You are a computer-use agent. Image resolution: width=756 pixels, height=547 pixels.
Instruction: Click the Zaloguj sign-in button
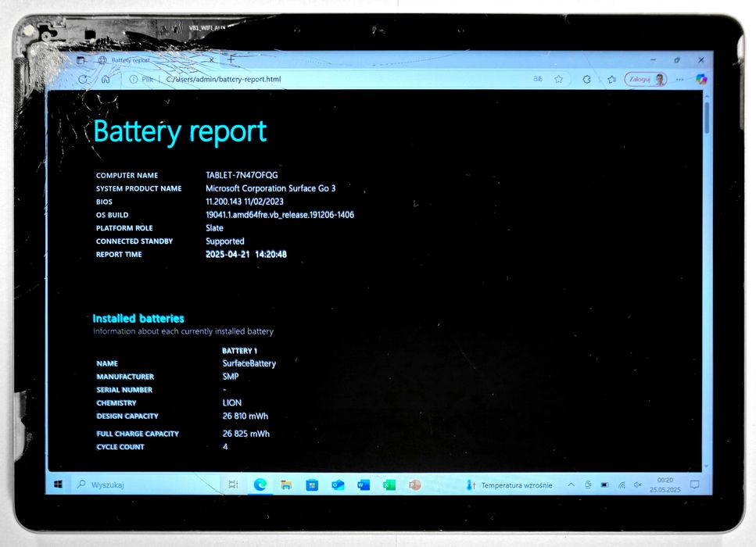point(646,79)
